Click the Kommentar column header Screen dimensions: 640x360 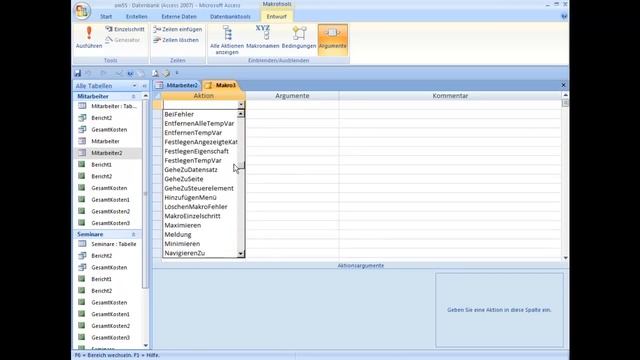[450, 96]
